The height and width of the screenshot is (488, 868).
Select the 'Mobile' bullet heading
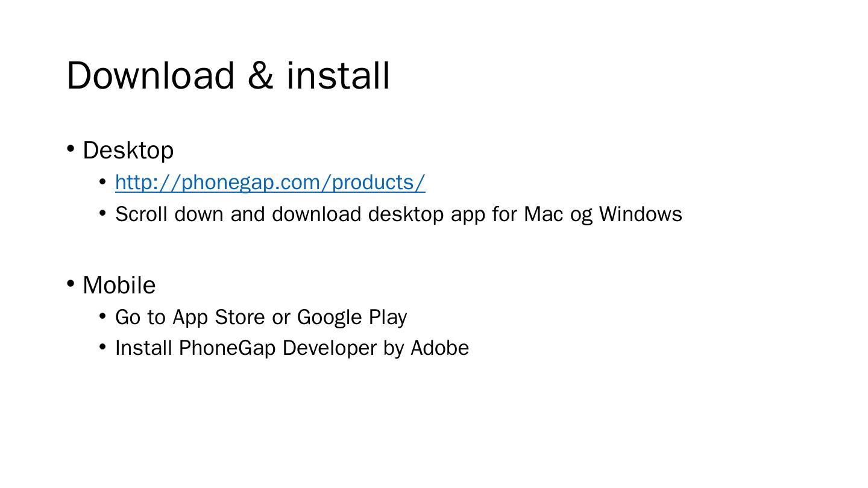coord(119,286)
